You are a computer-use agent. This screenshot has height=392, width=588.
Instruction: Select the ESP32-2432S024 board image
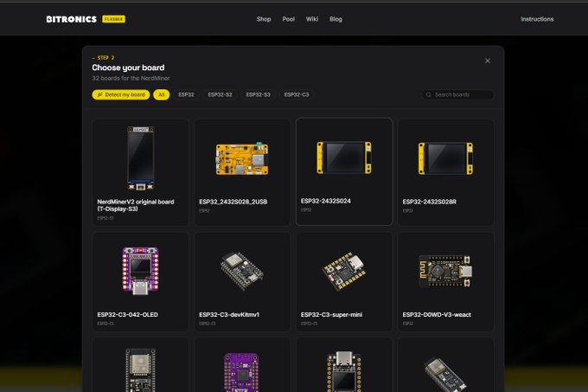click(344, 157)
